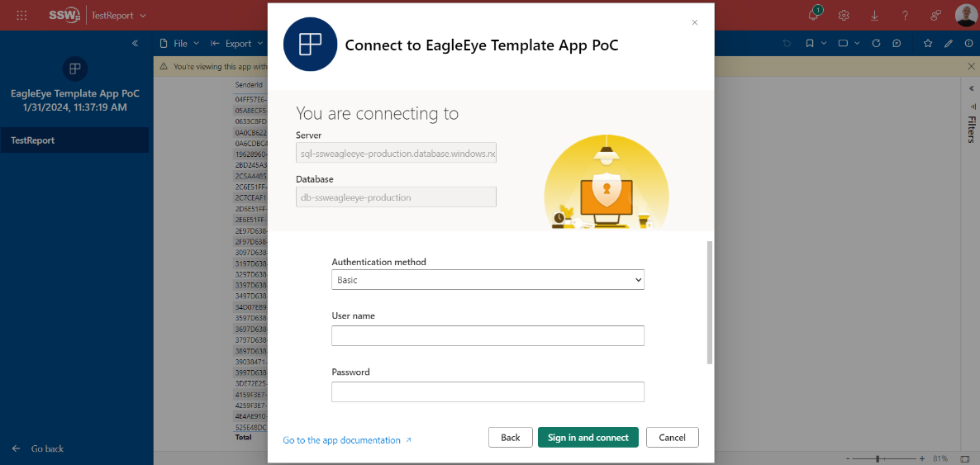Open the help question mark icon
Viewport: 980px width, 465px height.
pos(906,16)
